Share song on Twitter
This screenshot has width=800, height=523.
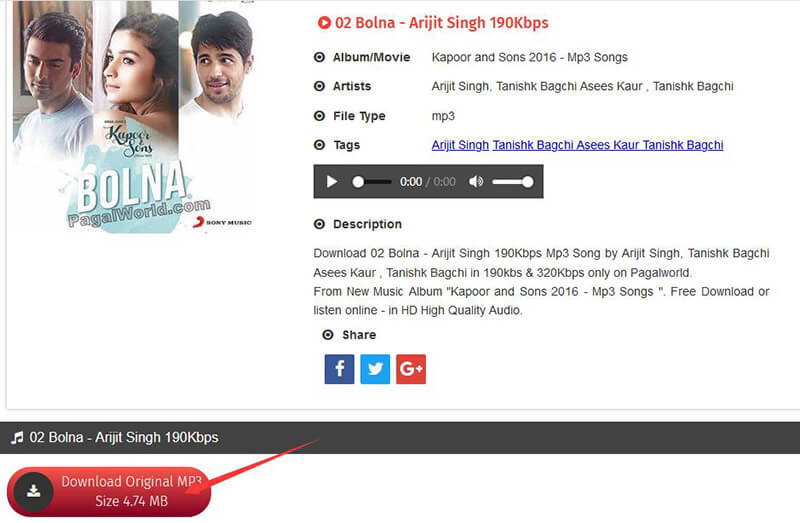pos(375,369)
